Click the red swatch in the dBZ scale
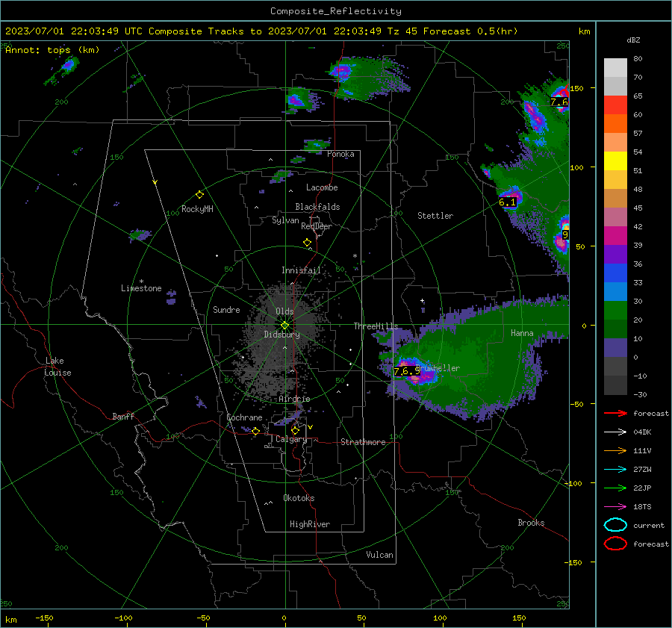The width and height of the screenshot is (672, 628). pos(615,105)
